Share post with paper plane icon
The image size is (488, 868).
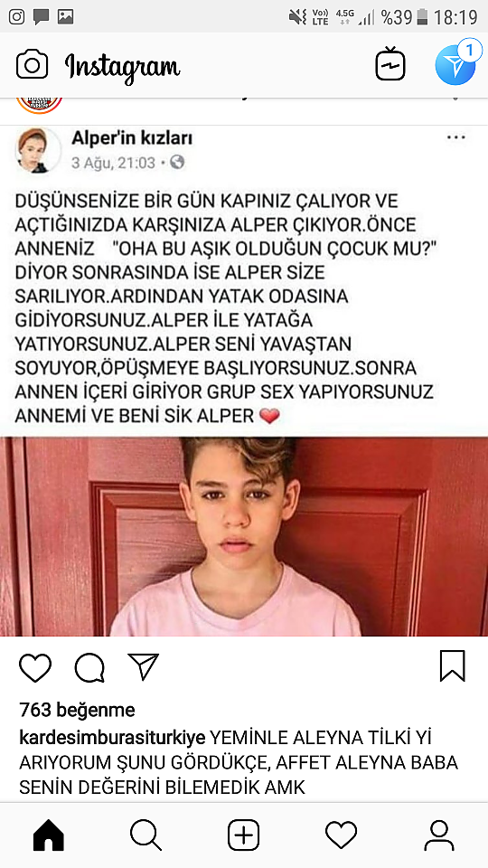pos(144,666)
